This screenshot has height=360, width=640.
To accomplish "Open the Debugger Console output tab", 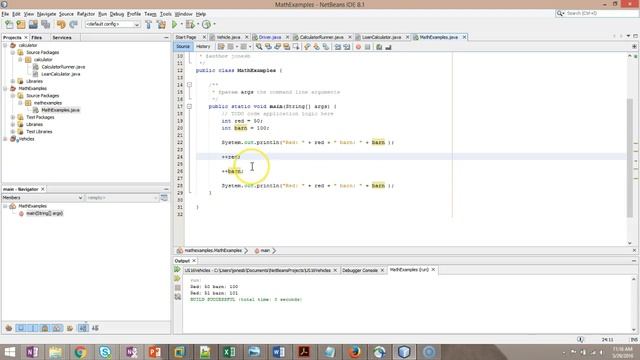I will point(360,270).
